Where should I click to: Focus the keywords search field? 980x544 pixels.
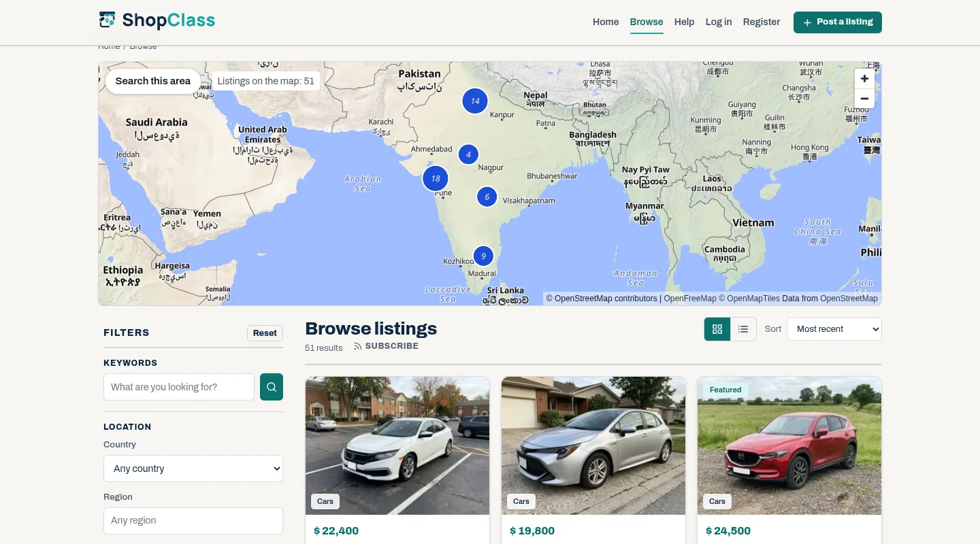tap(179, 387)
